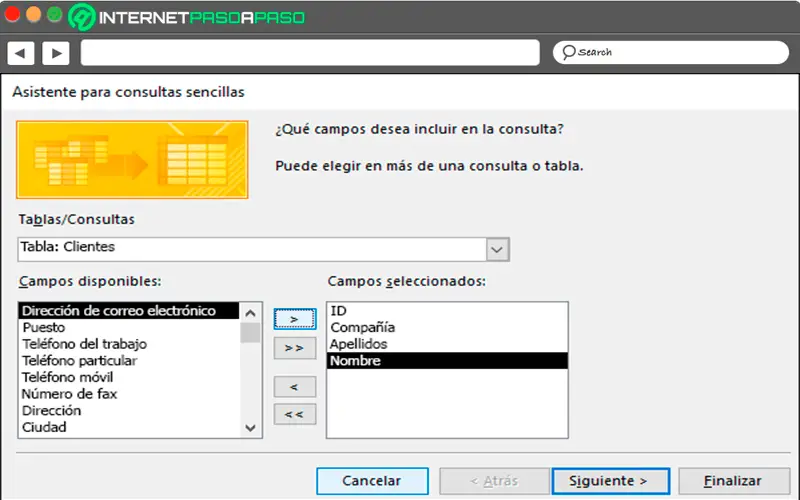Select Compañía in selected fields
800x500 pixels.
pyautogui.click(x=447, y=327)
